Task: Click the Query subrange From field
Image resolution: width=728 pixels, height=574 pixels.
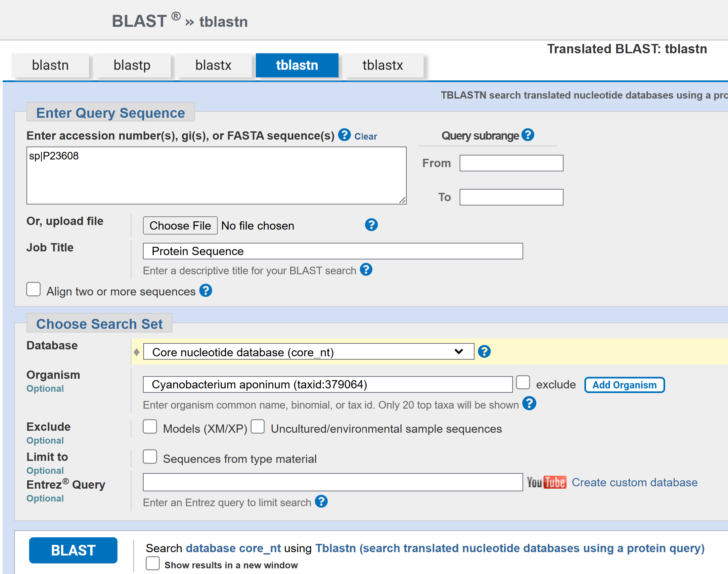Action: [x=511, y=163]
